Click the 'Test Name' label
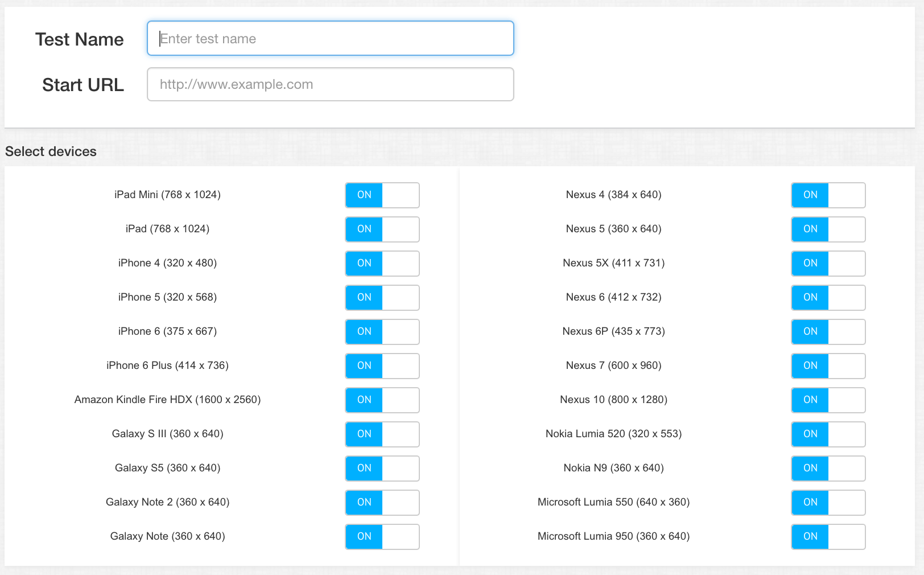This screenshot has width=924, height=575. click(x=80, y=39)
